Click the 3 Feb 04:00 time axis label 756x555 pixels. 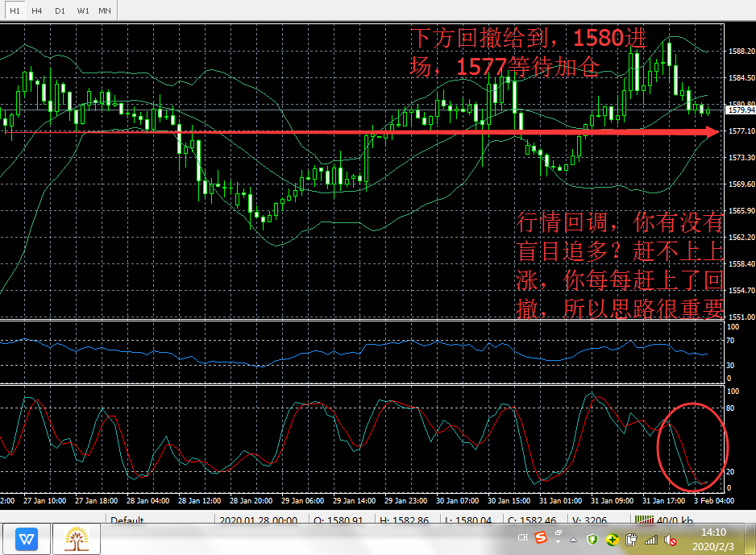click(x=714, y=500)
